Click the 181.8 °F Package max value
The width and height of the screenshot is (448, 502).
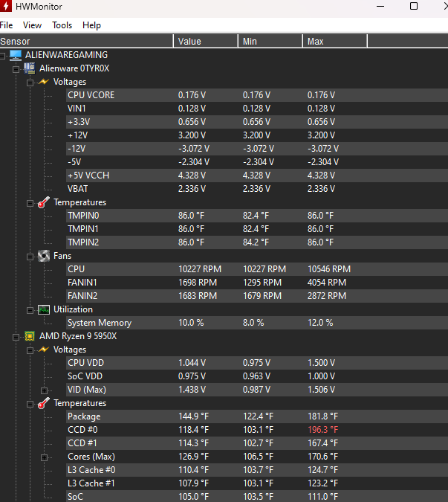click(x=322, y=416)
